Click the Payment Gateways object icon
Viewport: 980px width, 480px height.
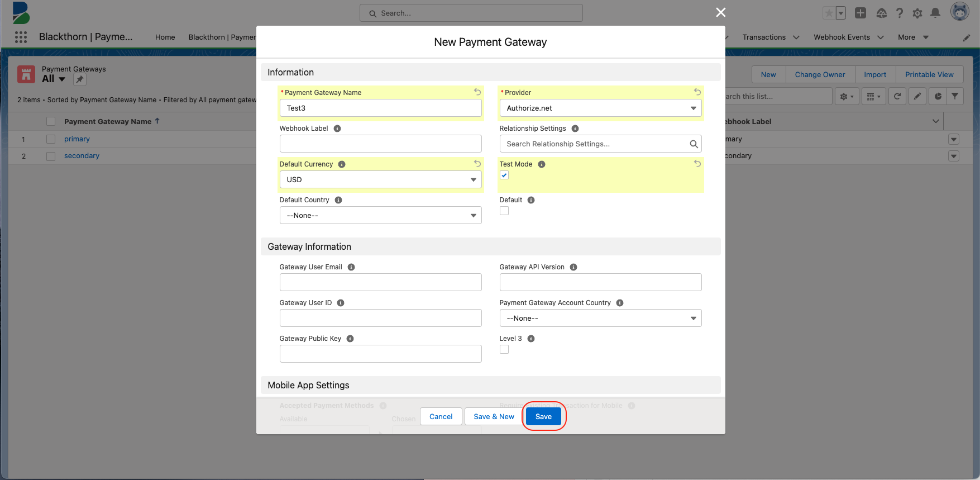tap(26, 74)
